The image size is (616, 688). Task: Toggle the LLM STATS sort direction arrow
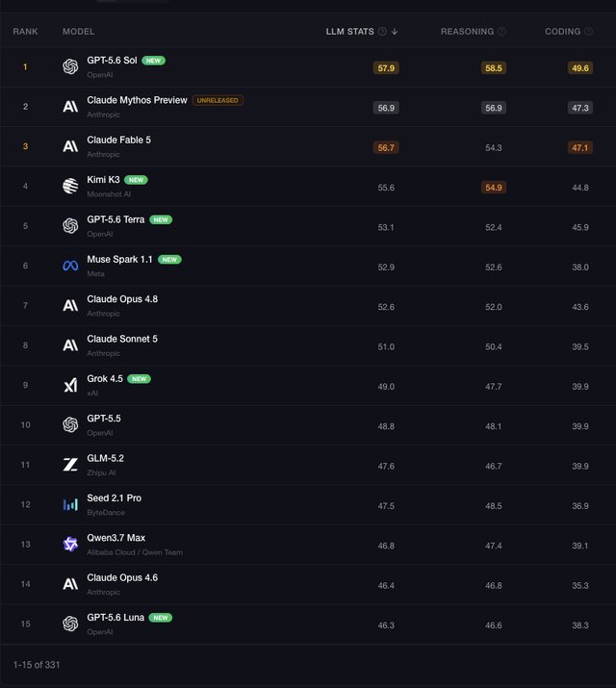coord(395,31)
